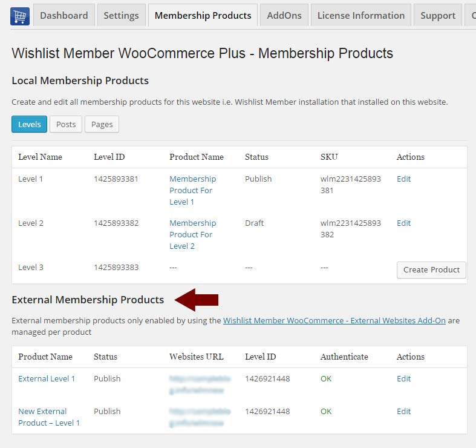This screenshot has height=448, width=476.
Task: Create Product for Level 3
Action: pyautogui.click(x=431, y=270)
